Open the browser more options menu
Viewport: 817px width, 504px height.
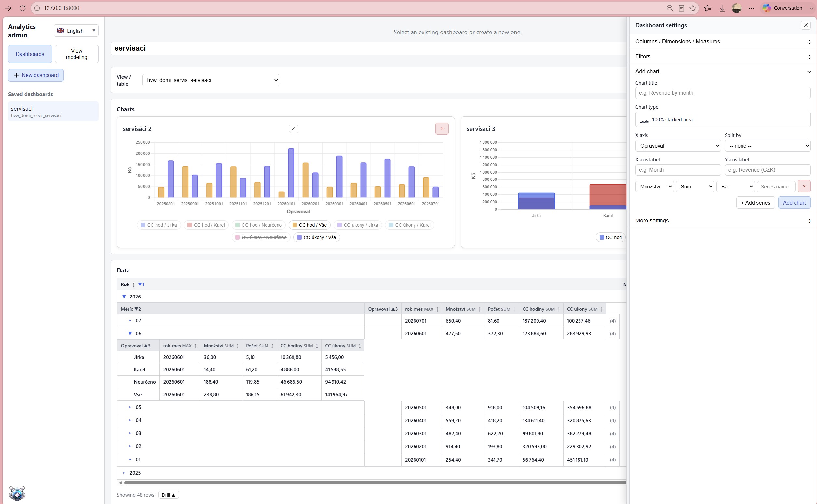click(x=751, y=8)
